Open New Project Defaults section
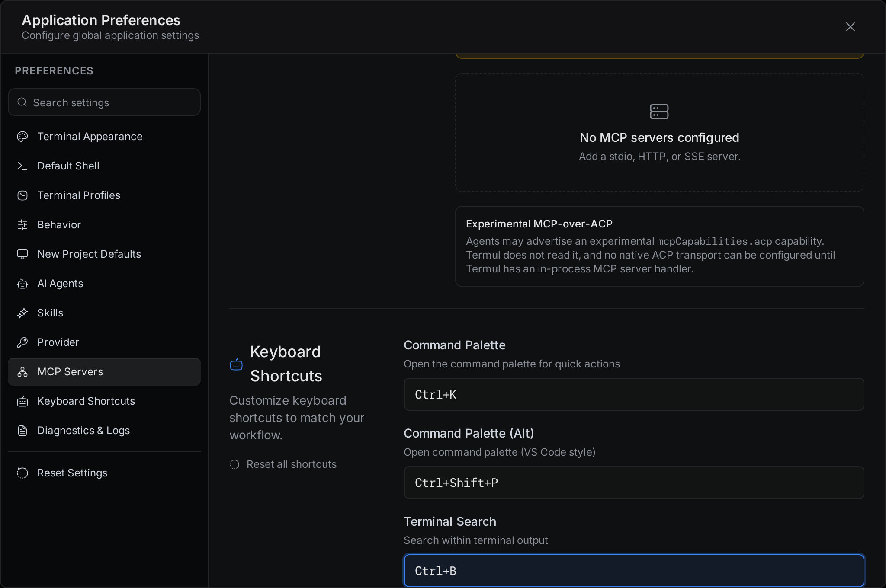This screenshot has height=588, width=886. point(104,254)
